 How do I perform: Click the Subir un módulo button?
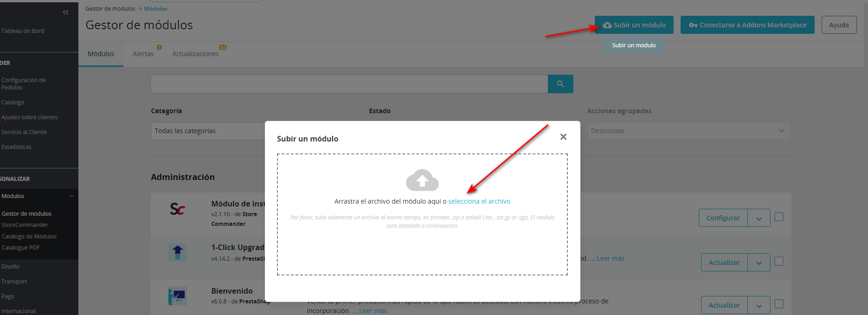point(634,25)
